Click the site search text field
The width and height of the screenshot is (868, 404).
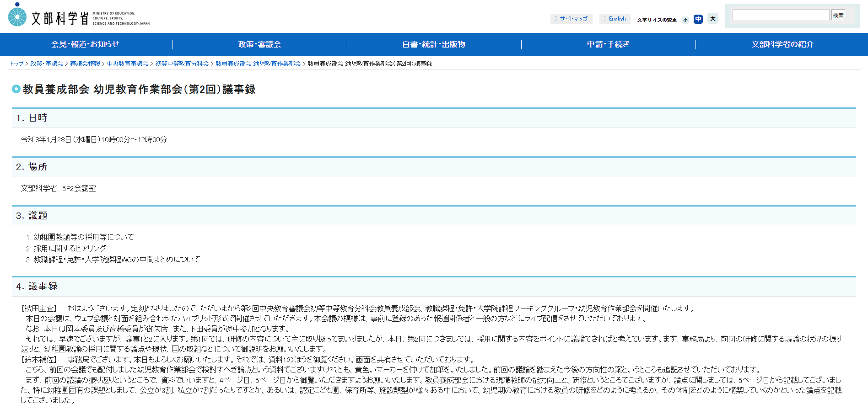(781, 15)
